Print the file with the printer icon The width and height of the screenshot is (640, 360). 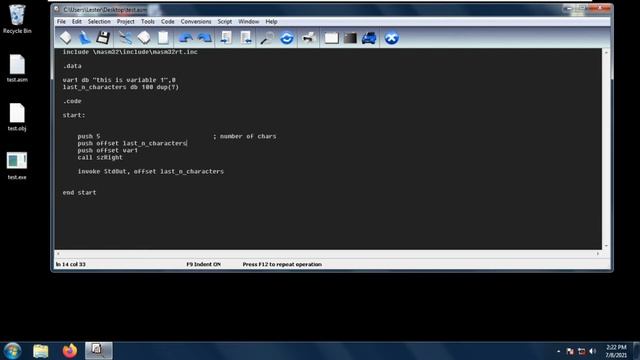click(x=309, y=38)
